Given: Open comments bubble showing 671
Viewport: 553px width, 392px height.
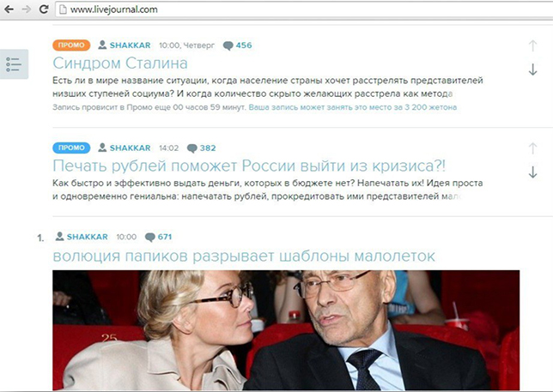Looking at the screenshot, I should point(158,237).
